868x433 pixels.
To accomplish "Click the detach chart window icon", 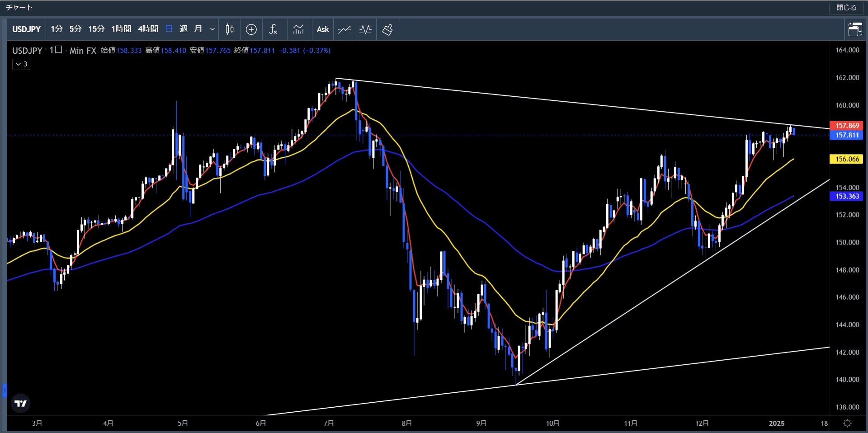I will (x=855, y=29).
